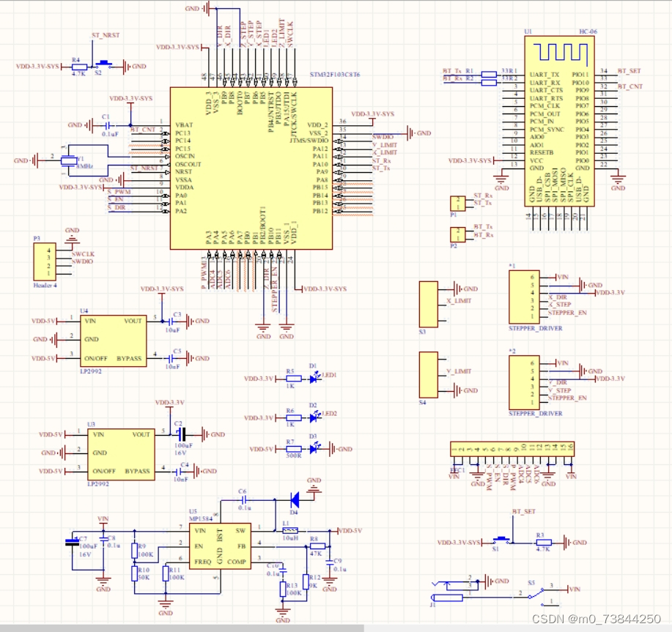Click the VDD-5V label on L1 output
672x632 pixels.
click(350, 530)
